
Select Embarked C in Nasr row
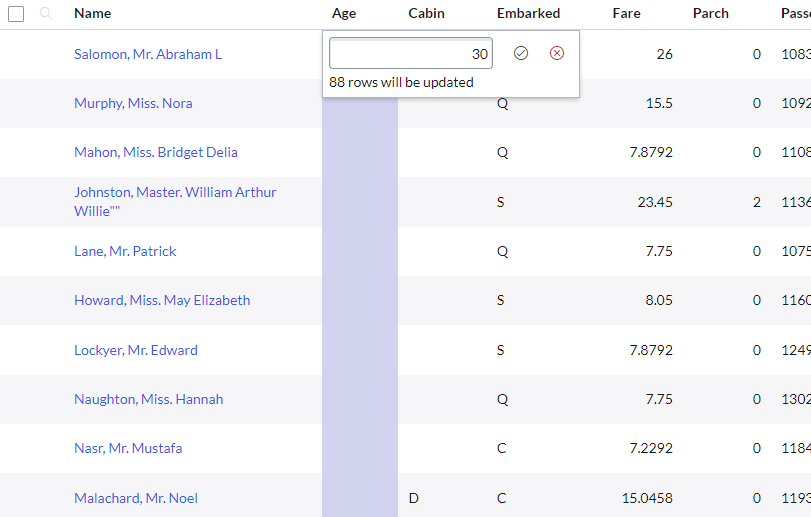click(x=501, y=448)
